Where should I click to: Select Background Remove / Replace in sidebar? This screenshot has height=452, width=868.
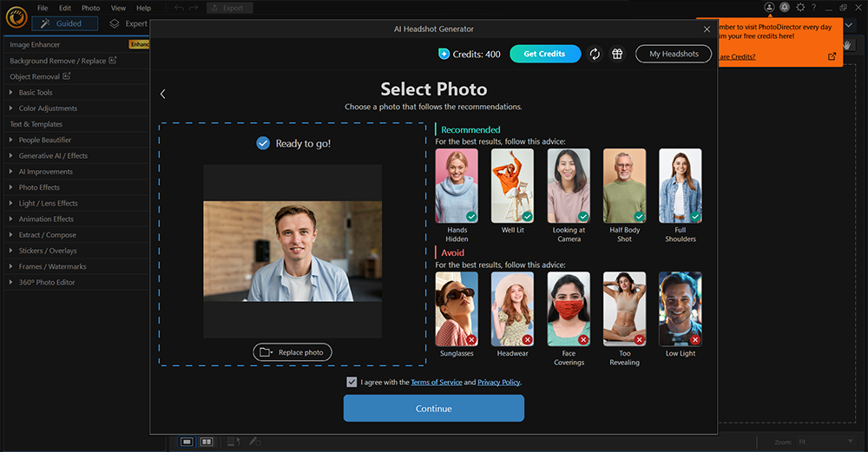point(76,61)
